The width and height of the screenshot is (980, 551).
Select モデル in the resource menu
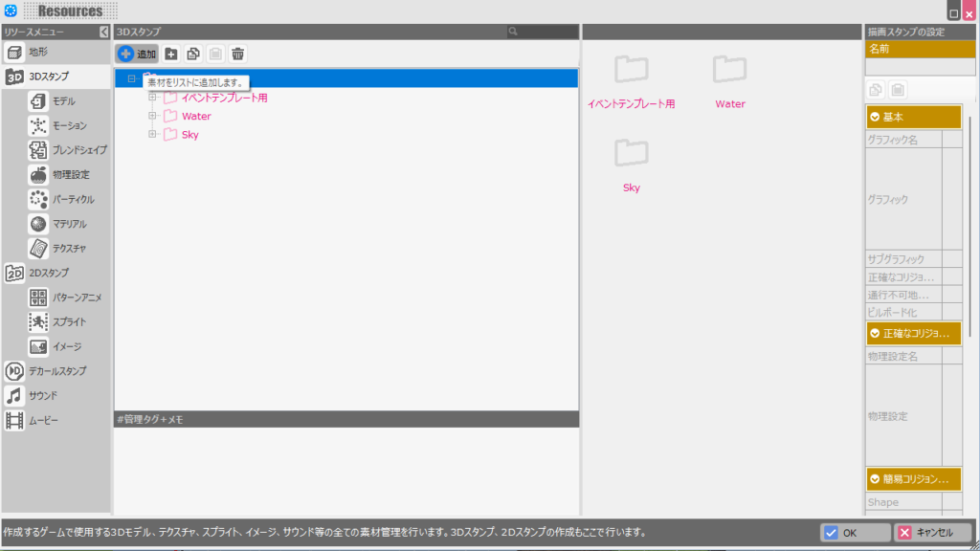click(63, 101)
